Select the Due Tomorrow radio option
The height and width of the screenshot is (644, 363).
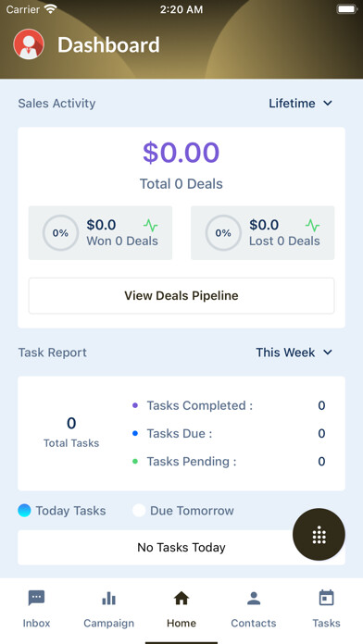click(139, 511)
